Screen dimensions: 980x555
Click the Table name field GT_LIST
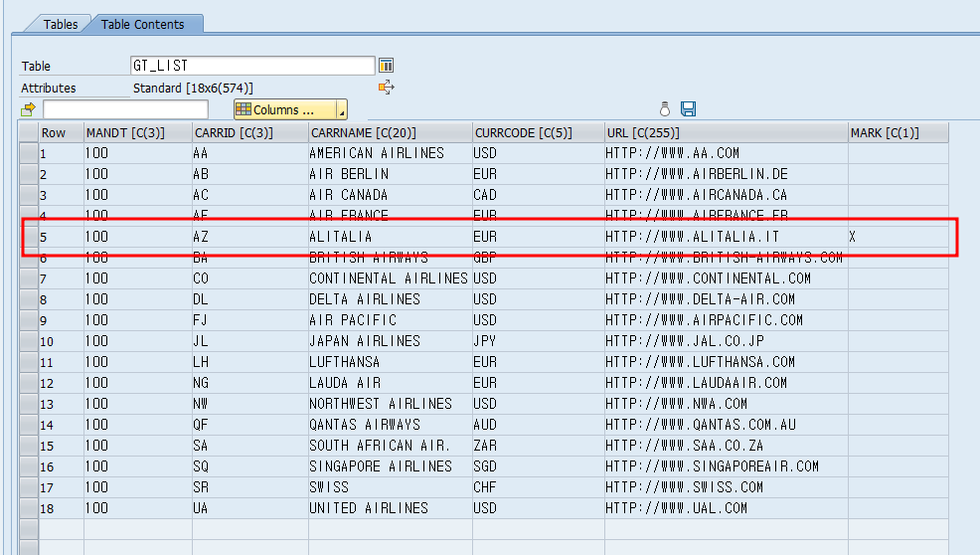coord(252,66)
